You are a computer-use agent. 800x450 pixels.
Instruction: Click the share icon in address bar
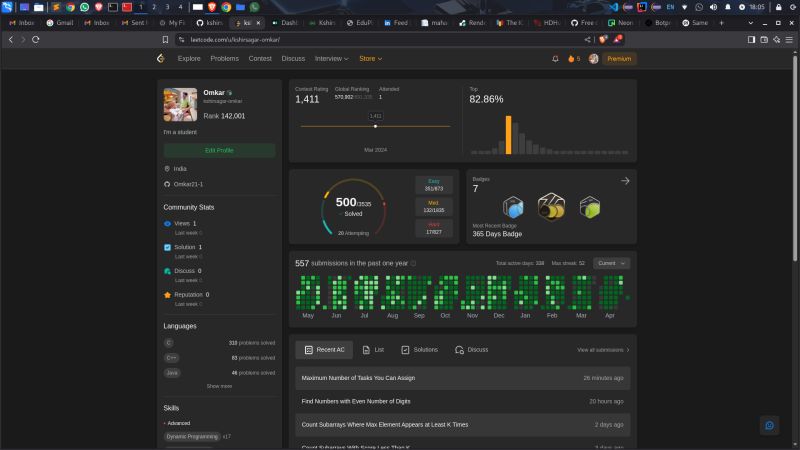tap(587, 39)
